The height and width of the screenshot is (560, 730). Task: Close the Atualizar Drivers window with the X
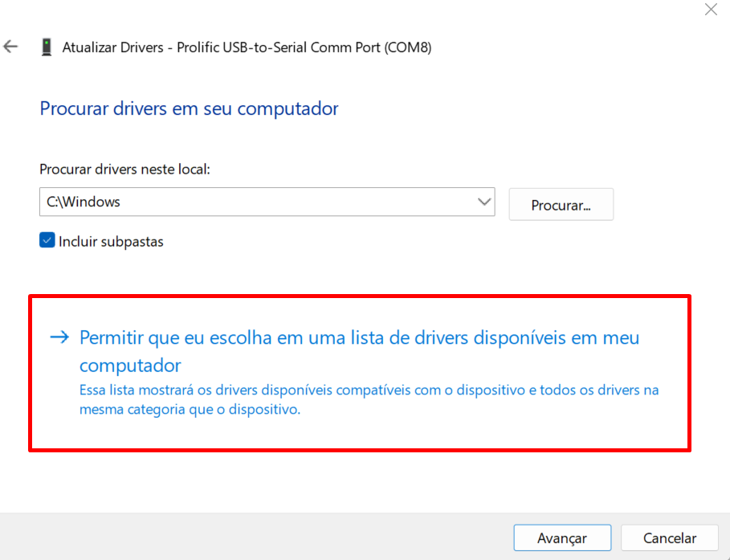coord(711,10)
